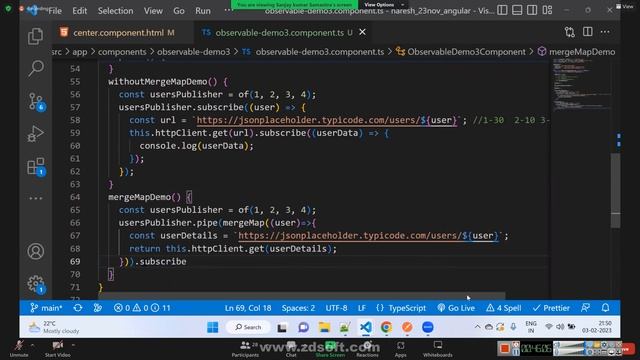Open the Explorer view in activity bar
Viewport: 640px width, 360px height.
point(36,36)
